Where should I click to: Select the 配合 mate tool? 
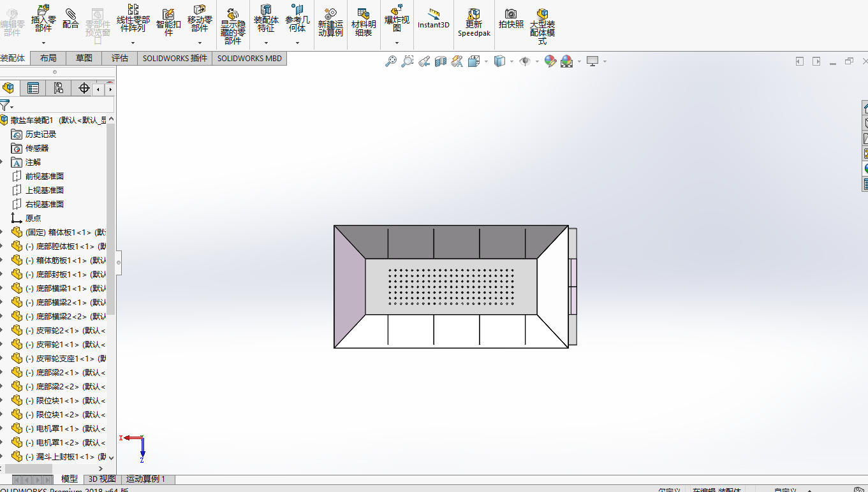pos(71,18)
